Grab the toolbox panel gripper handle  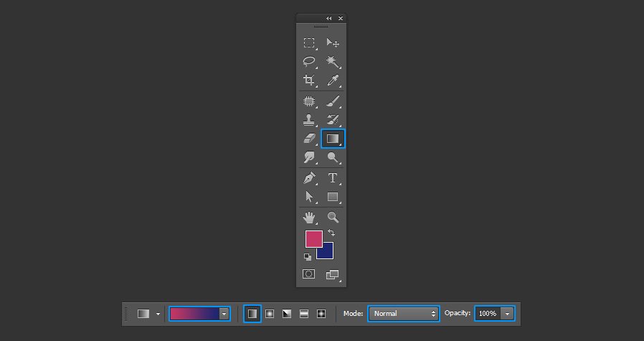tap(321, 27)
